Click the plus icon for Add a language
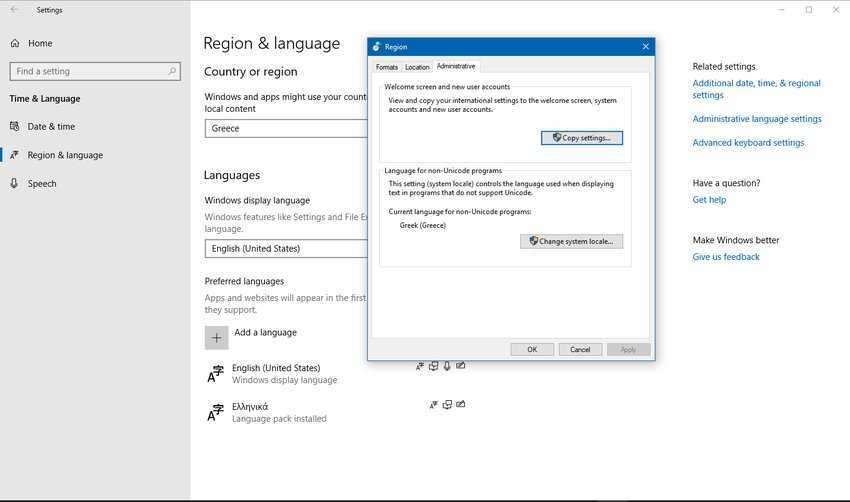 coord(216,338)
